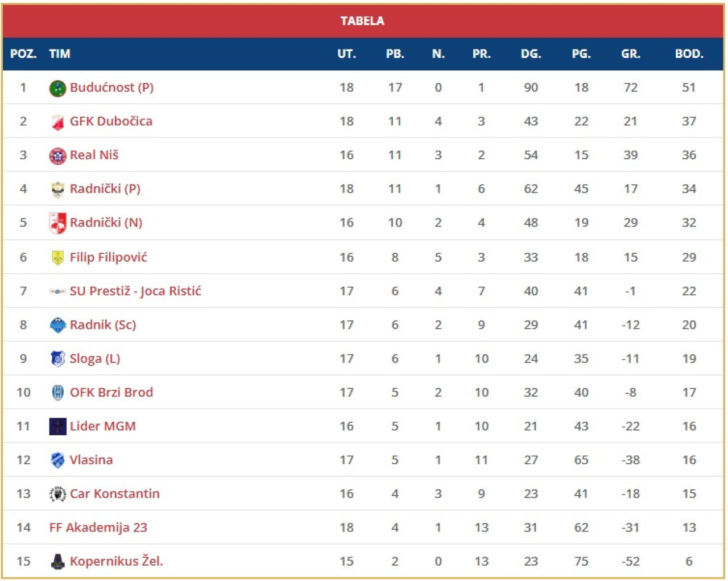Screen dimensions: 728x581
Task: Click the TIM column header
Action: (x=59, y=54)
